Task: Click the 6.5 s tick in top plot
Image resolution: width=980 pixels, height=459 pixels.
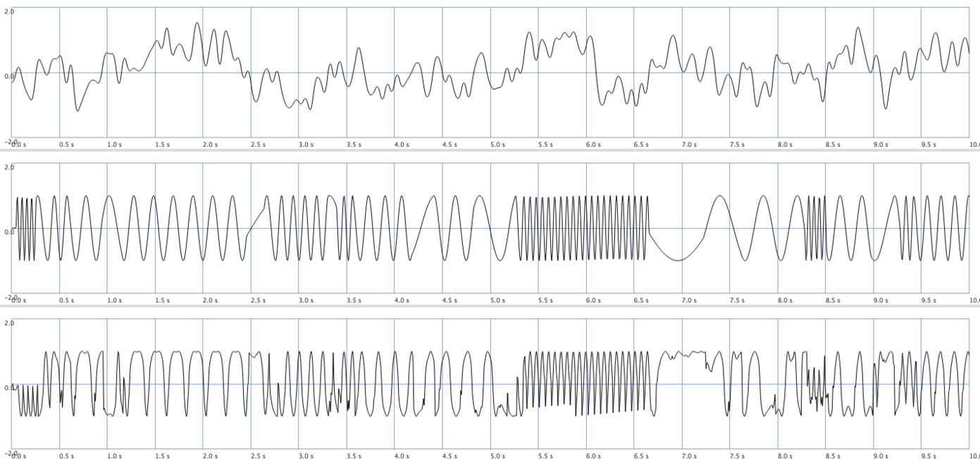Action: [641, 145]
